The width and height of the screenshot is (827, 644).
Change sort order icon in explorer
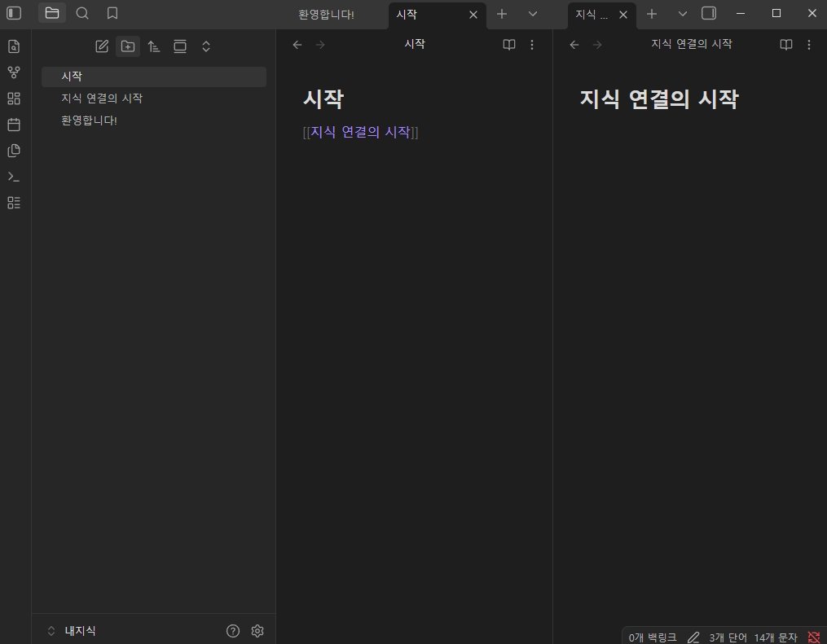pos(153,46)
